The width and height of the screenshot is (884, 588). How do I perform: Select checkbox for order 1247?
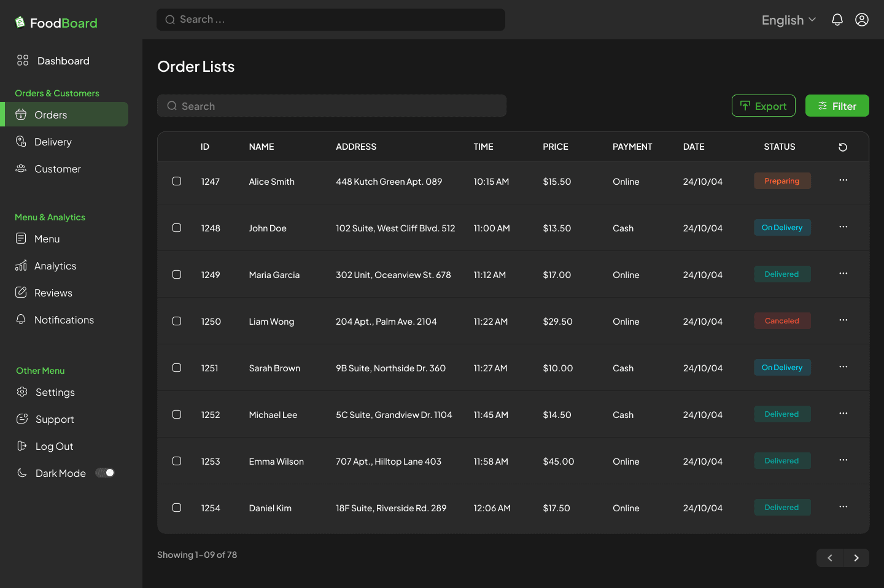177,181
